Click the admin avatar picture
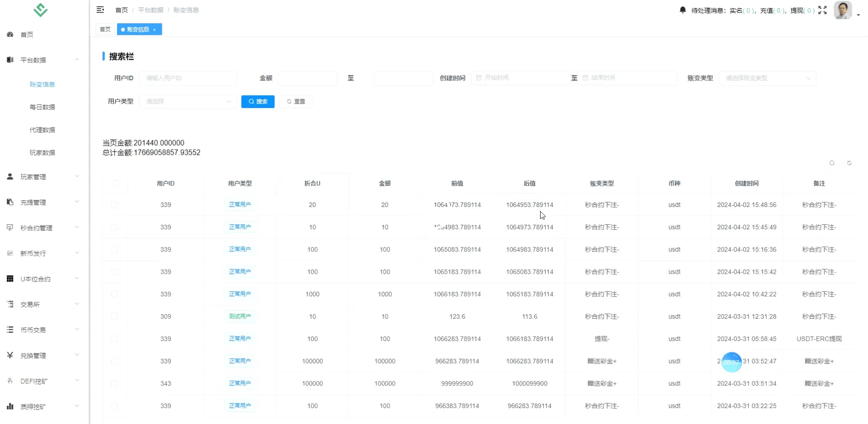The width and height of the screenshot is (868, 424). [844, 10]
